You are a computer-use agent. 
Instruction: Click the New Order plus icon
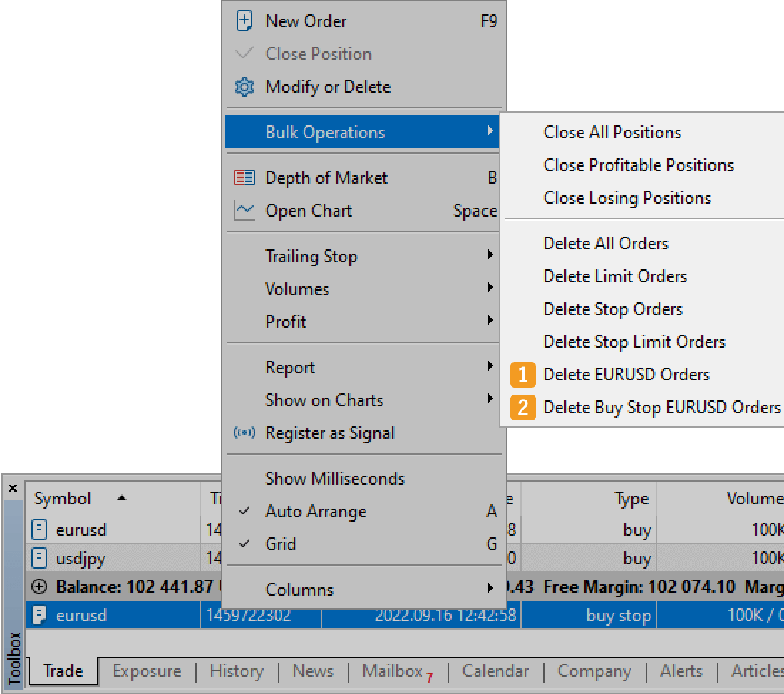[244, 21]
